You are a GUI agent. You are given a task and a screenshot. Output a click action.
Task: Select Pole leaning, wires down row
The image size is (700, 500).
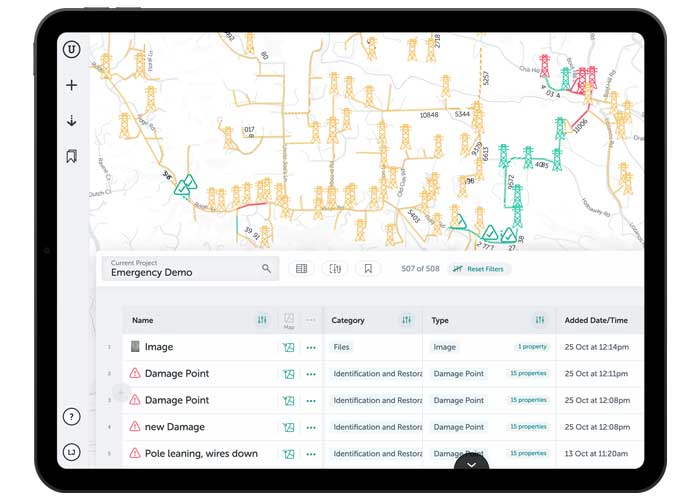click(x=201, y=454)
